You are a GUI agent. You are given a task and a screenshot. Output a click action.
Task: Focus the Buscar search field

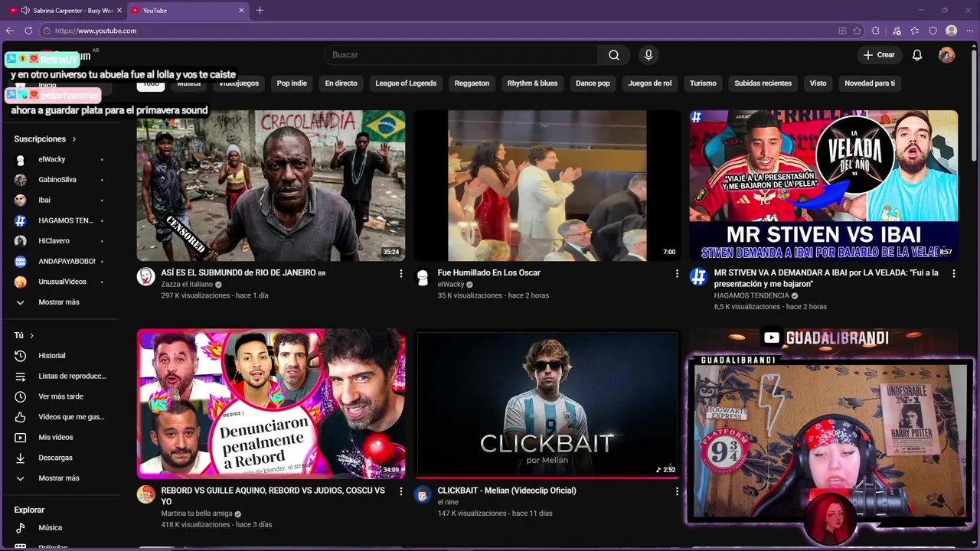(x=461, y=55)
